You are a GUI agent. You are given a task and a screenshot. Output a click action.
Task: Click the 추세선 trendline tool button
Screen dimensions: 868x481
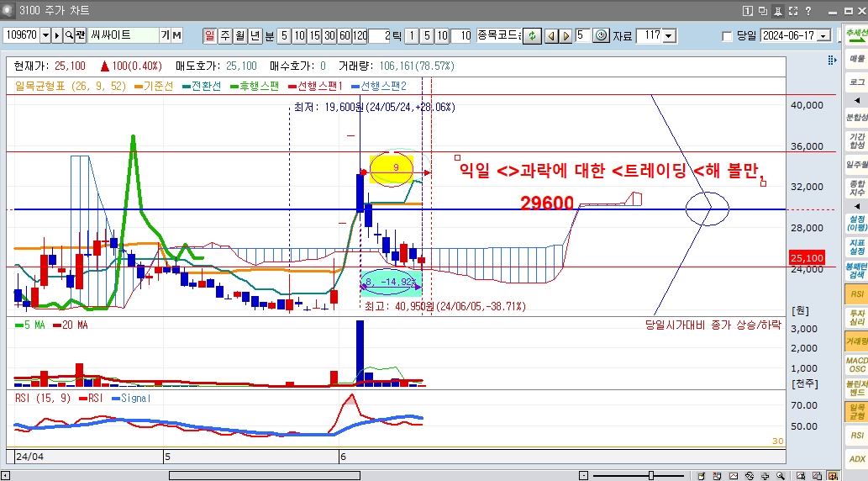[856, 34]
